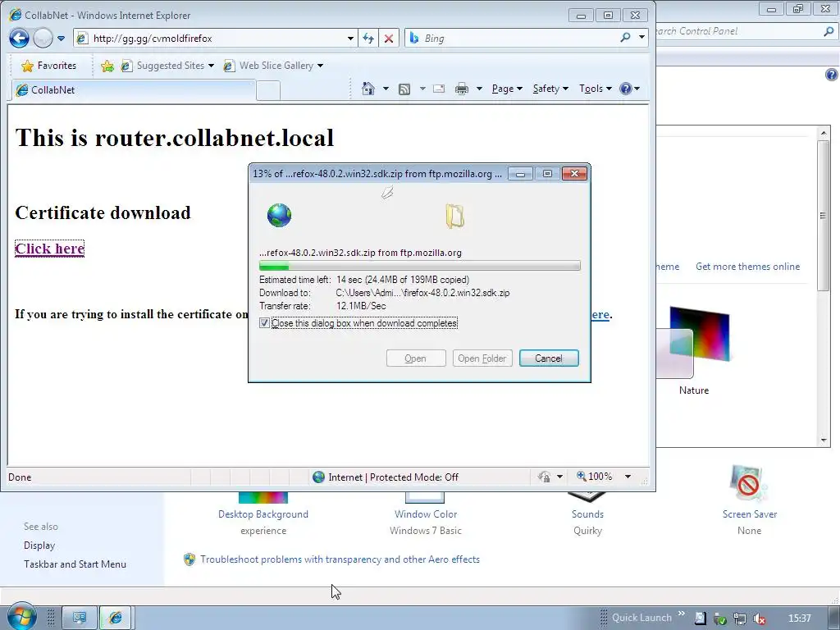Open the recent pages dropdown arrow
Viewport: 840px width, 630px height.
click(61, 39)
